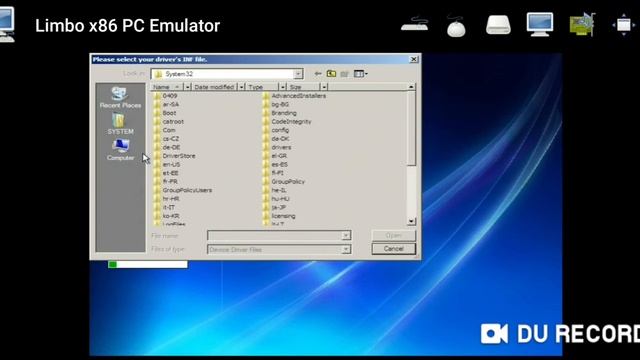Screen dimensions: 640x360
Task: Go up one folder level
Action: 331,74
